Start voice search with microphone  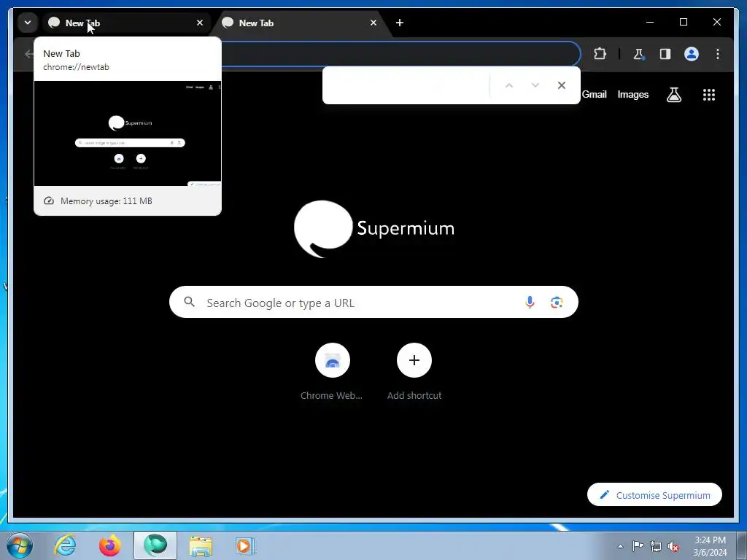pos(530,302)
